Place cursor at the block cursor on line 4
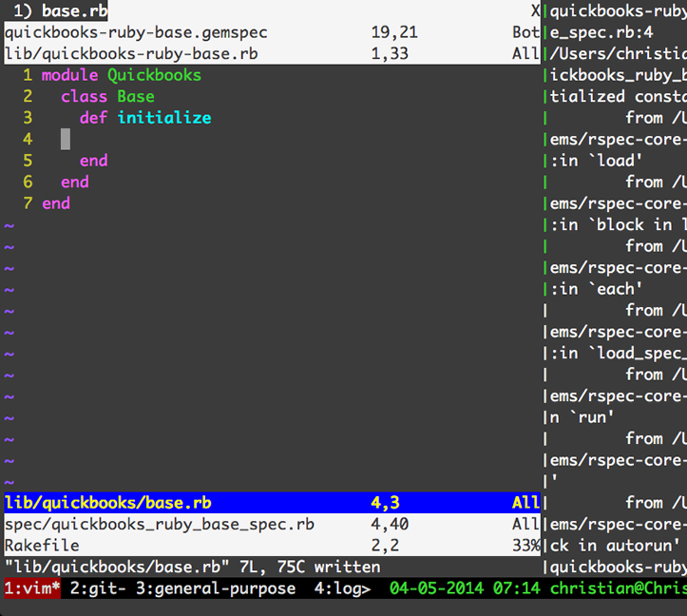The height and width of the screenshot is (616, 687). 66,140
